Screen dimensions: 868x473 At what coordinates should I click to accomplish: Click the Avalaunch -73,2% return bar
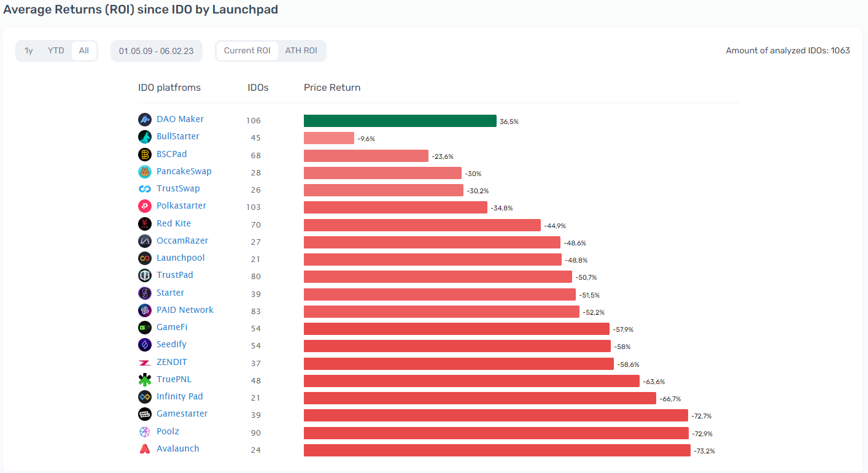coord(497,450)
